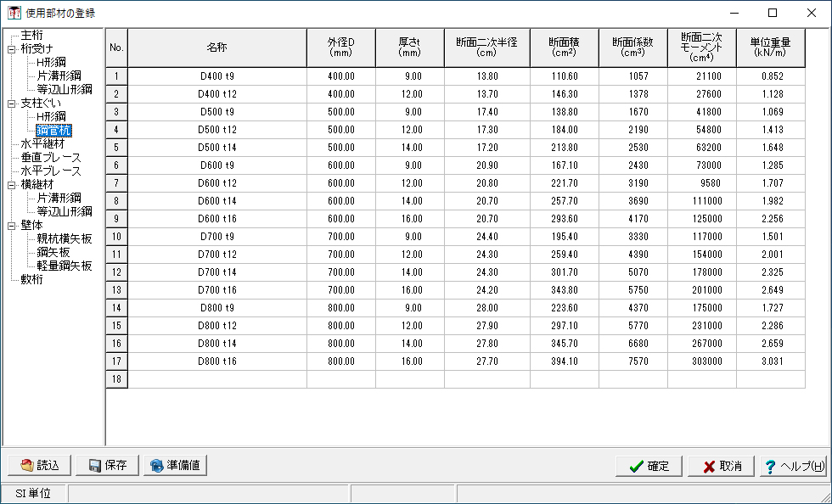Select 鋼矢板 tree item
This screenshot has height=504, width=832.
pos(53,252)
